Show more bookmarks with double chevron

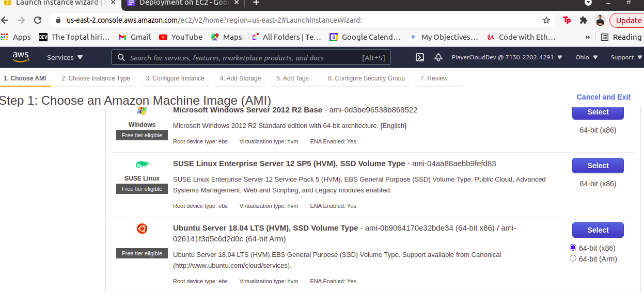[x=587, y=37]
